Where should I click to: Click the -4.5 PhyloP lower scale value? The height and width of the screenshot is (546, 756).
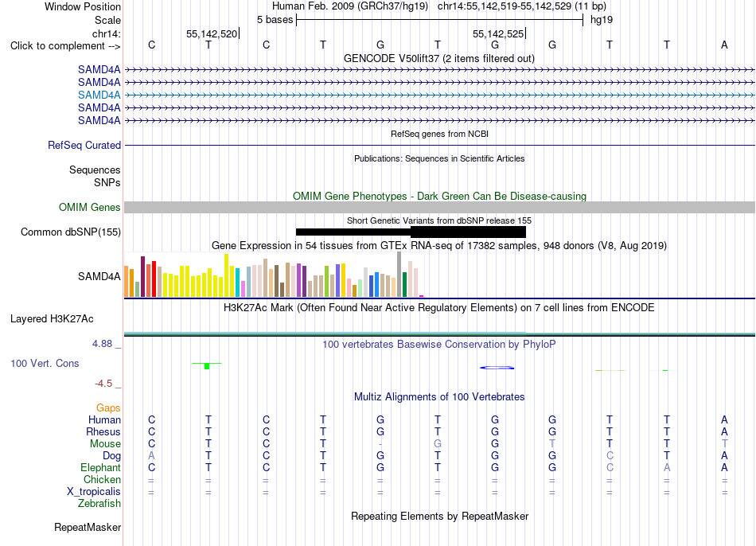[103, 384]
